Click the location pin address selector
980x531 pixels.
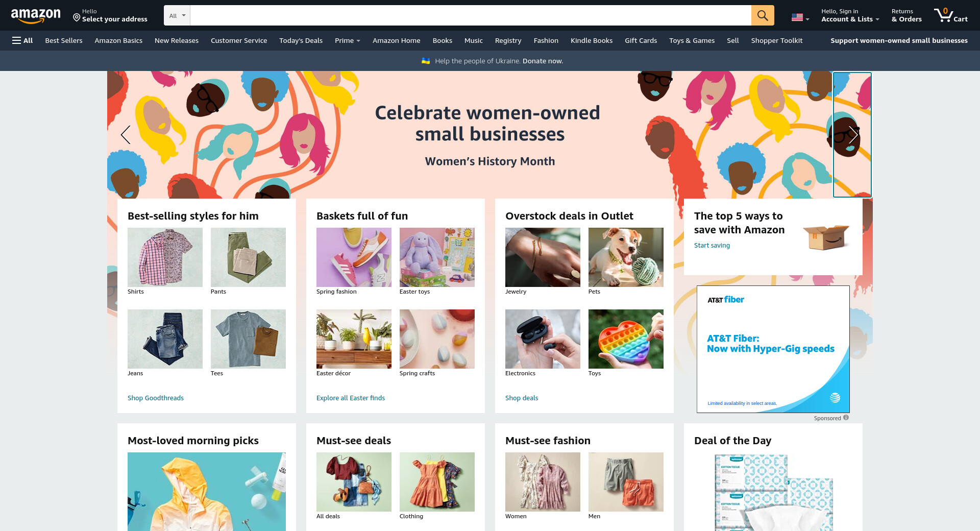pyautogui.click(x=110, y=15)
